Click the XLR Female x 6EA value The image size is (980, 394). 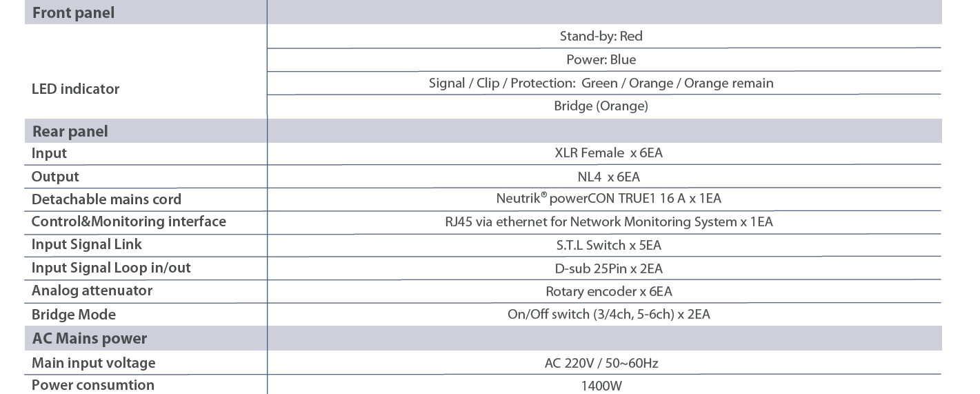click(608, 153)
